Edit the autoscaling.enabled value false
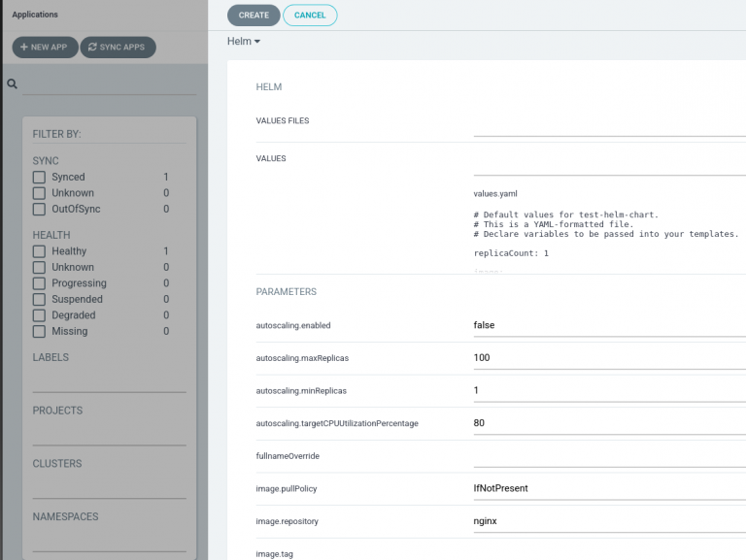746x560 pixels. click(609, 326)
